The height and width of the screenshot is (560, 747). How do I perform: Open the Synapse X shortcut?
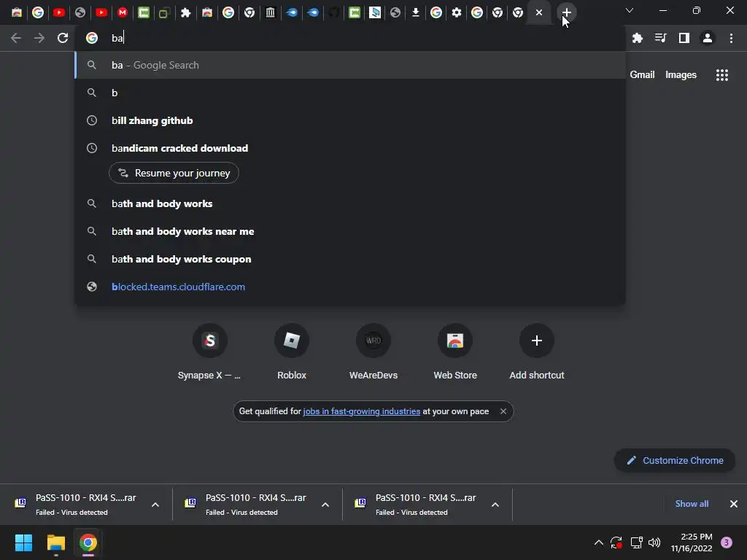click(209, 351)
